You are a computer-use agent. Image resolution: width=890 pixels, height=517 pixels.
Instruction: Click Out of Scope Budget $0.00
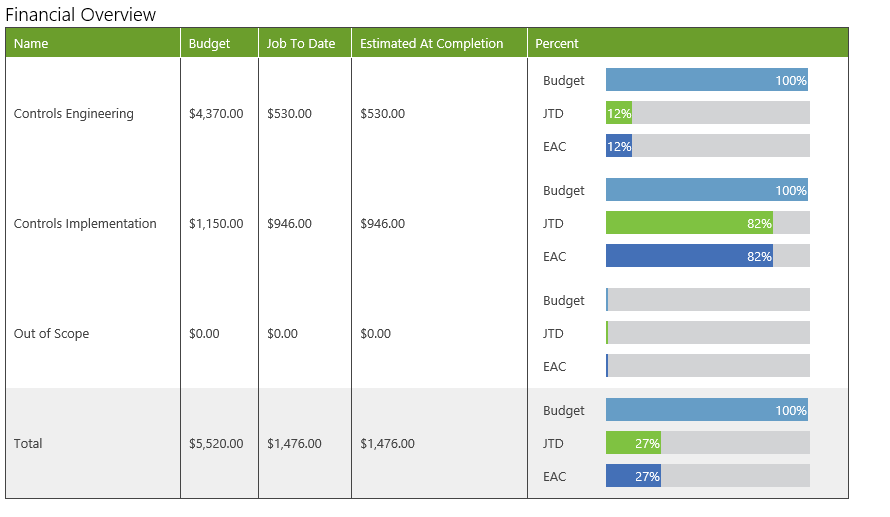204,334
